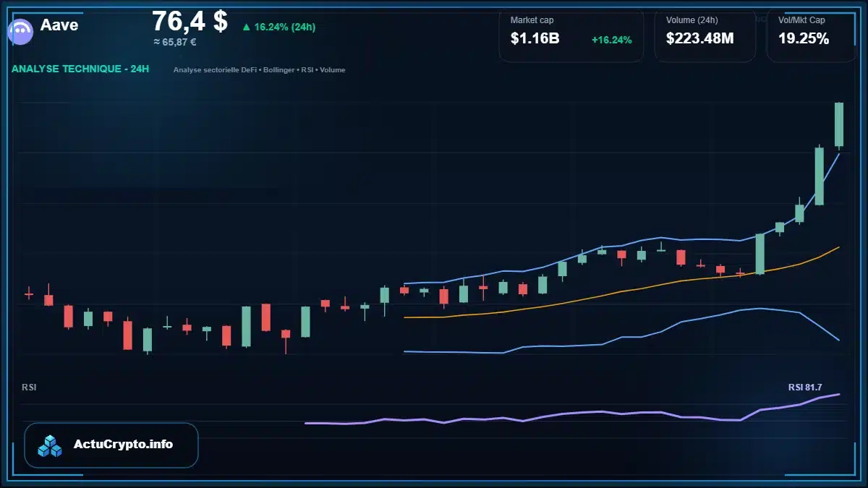
Task: Click the +16.24% market cap change
Action: tap(612, 40)
